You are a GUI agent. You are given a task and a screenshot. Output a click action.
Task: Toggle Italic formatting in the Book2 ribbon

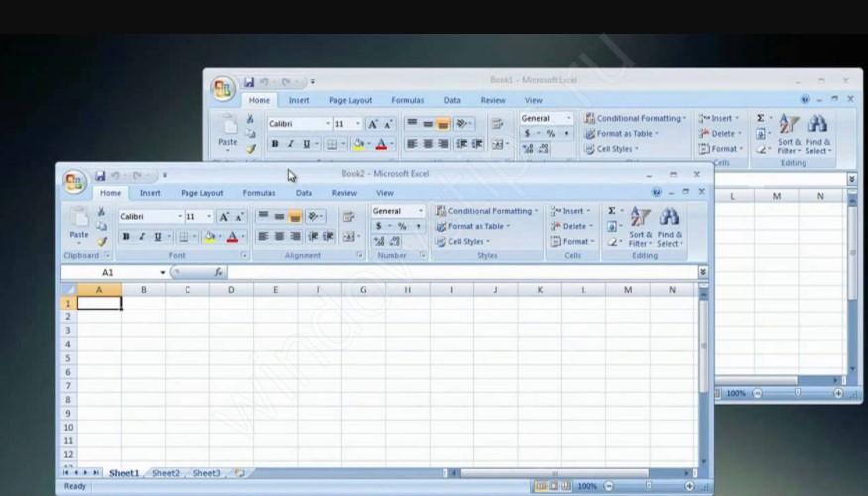point(142,237)
